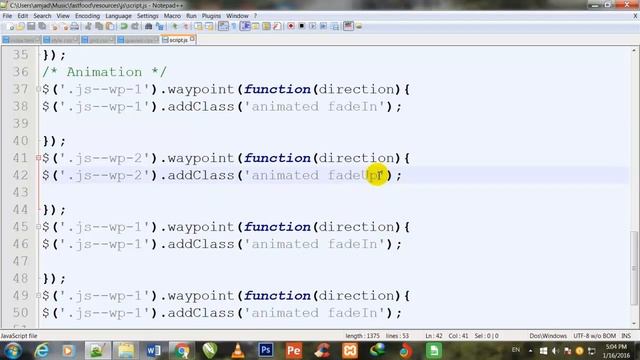Image resolution: width=640 pixels, height=360 pixels.
Task: Open the Language menu
Action: pos(118,16)
